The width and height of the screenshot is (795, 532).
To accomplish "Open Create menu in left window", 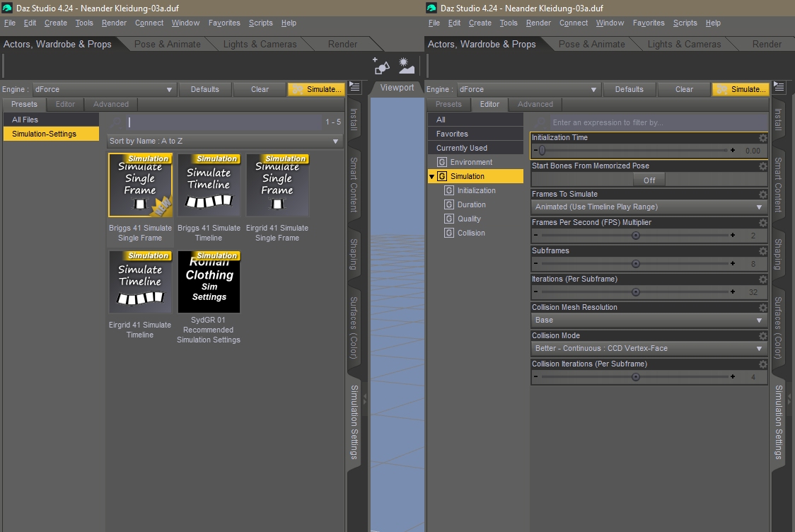I will pyautogui.click(x=56, y=23).
